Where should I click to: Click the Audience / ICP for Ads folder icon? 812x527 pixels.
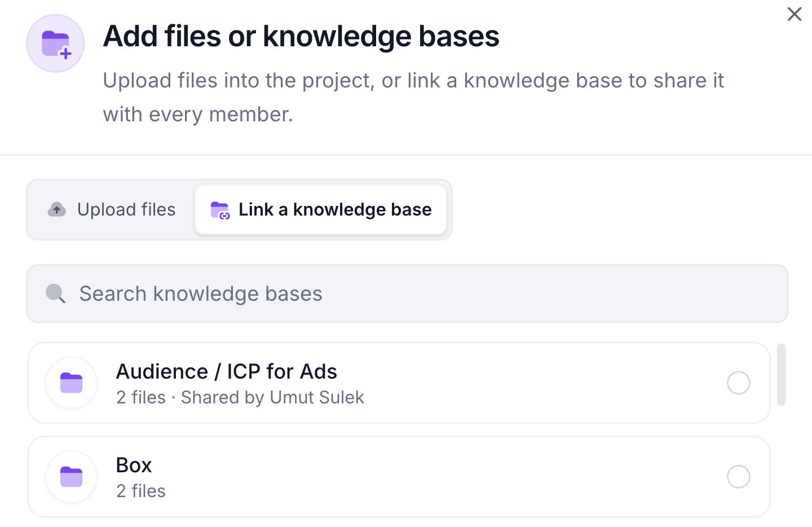[x=72, y=383]
